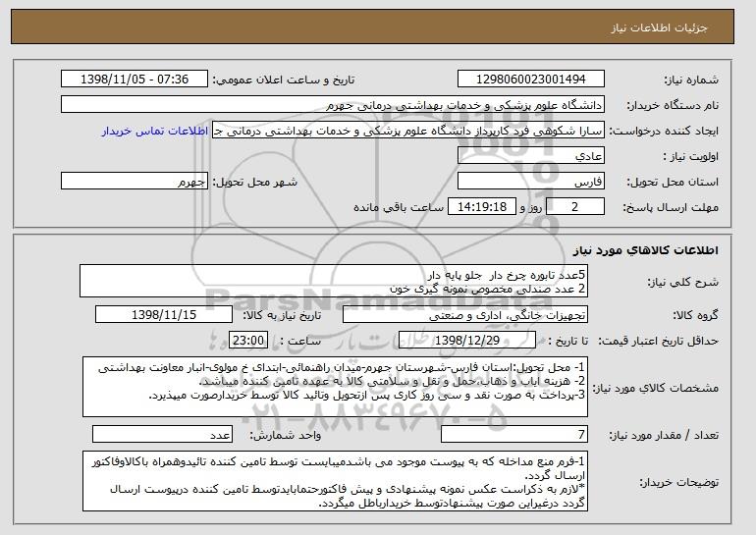Viewport: 756px width, 535px height.
Task: Click the goods specifications text box
Action: (x=335, y=387)
